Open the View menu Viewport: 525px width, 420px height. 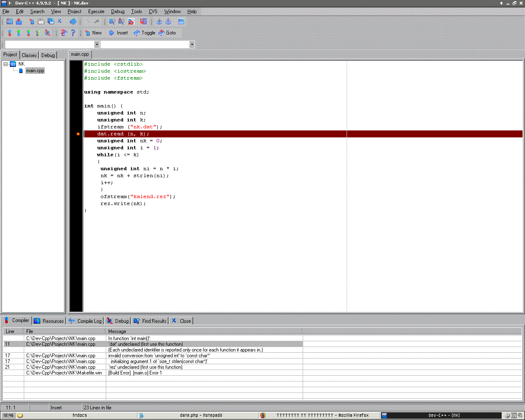[56, 11]
